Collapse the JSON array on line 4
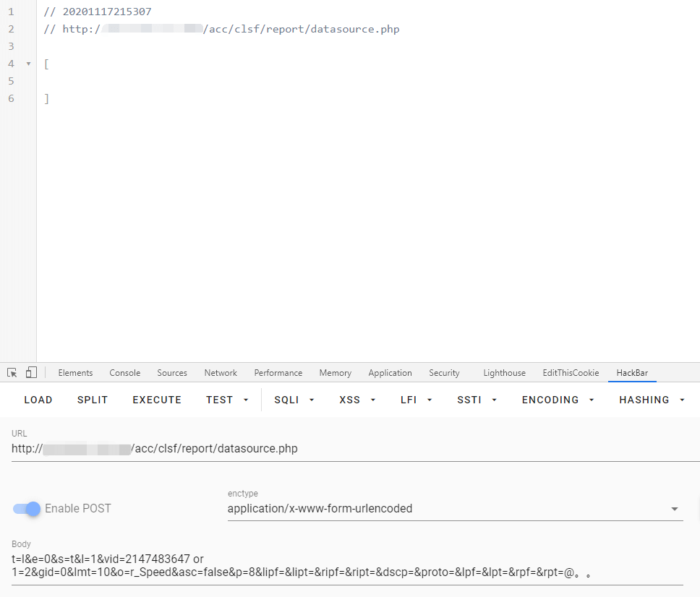This screenshot has width=700, height=597. [28, 64]
